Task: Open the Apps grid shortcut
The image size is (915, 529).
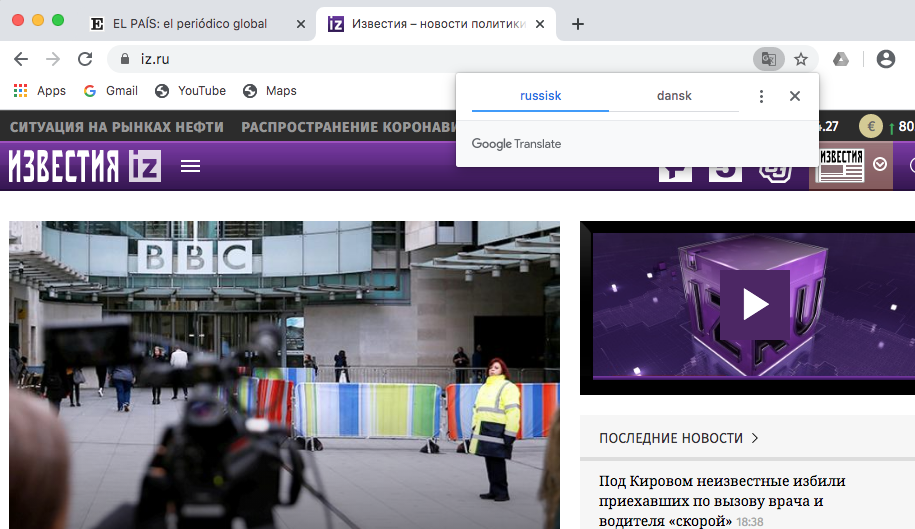Action: pos(40,90)
